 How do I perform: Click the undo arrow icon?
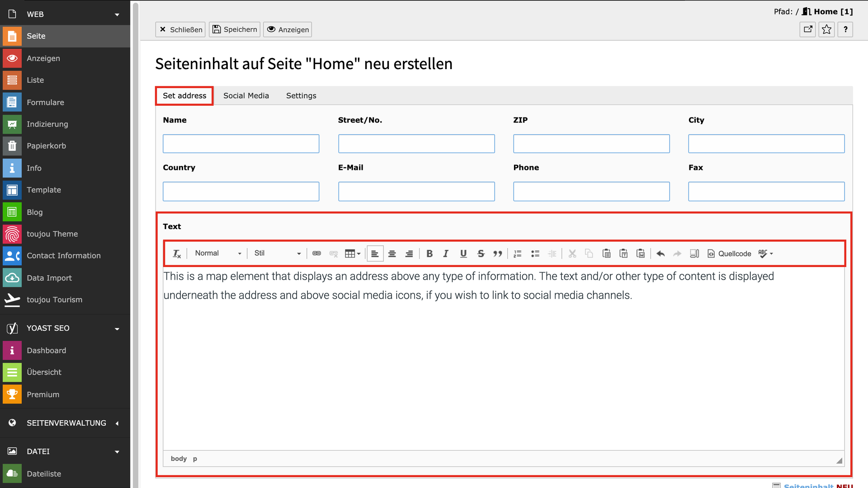[660, 254]
